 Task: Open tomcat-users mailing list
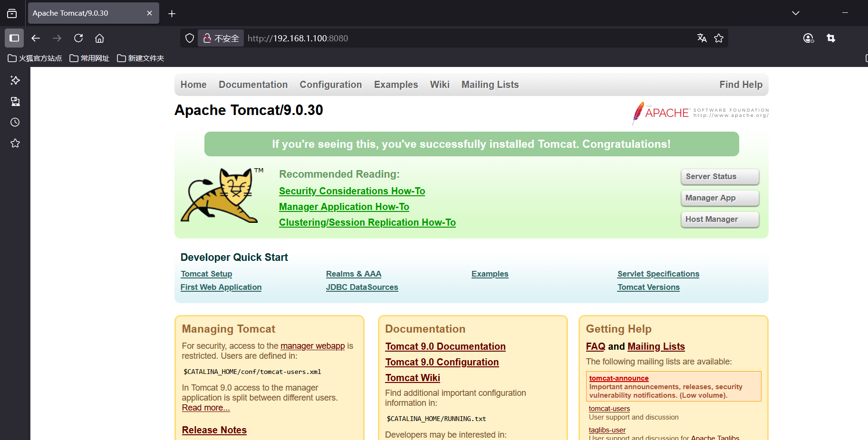click(x=609, y=409)
